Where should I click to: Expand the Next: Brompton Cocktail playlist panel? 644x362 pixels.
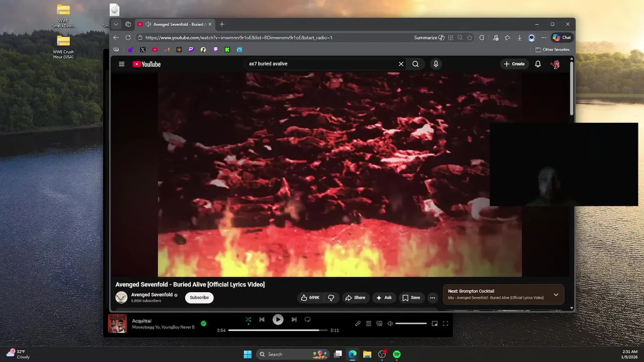(x=556, y=295)
